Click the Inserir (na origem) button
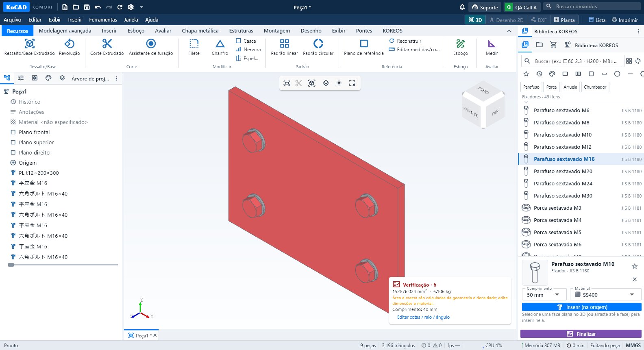Screen dimensions: 644x350 [x=582, y=307]
